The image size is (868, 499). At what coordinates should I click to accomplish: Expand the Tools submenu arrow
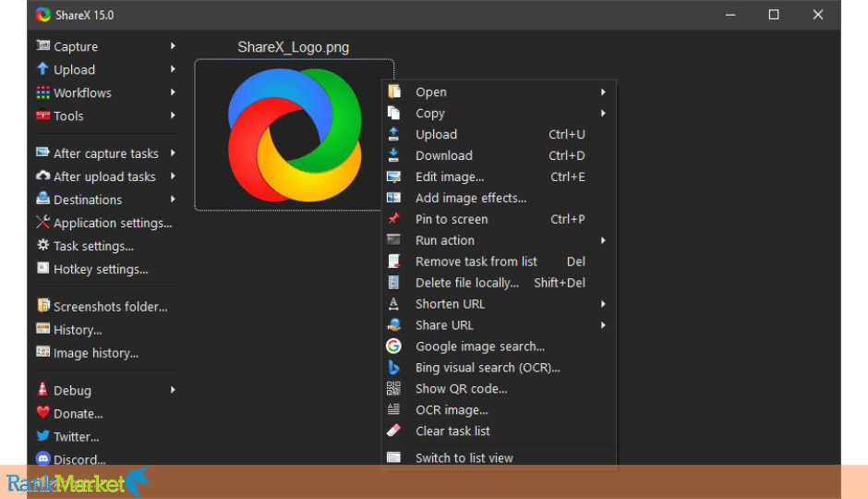(x=173, y=116)
